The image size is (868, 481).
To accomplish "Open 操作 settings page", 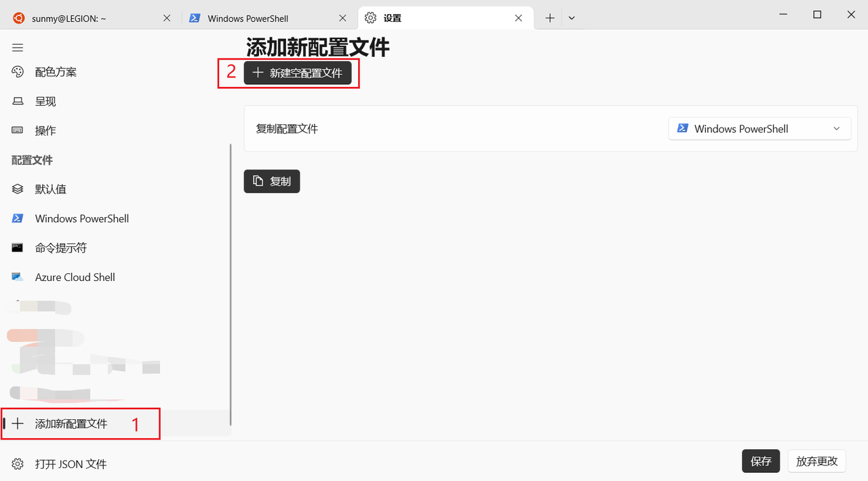I will coord(115,130).
